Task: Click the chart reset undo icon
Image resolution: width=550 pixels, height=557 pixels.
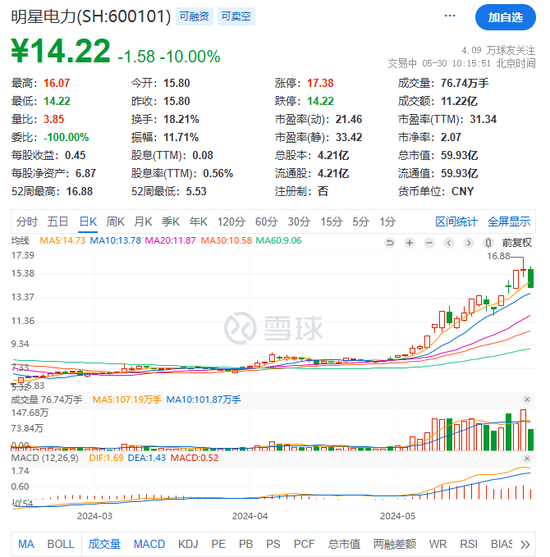Action: (390, 243)
